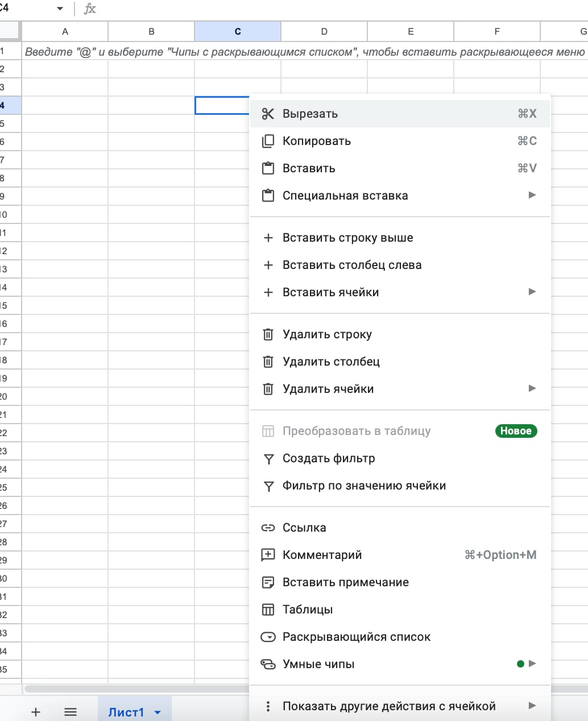
Task: Expand the Специальная вставка submenu arrow
Action: (532, 195)
